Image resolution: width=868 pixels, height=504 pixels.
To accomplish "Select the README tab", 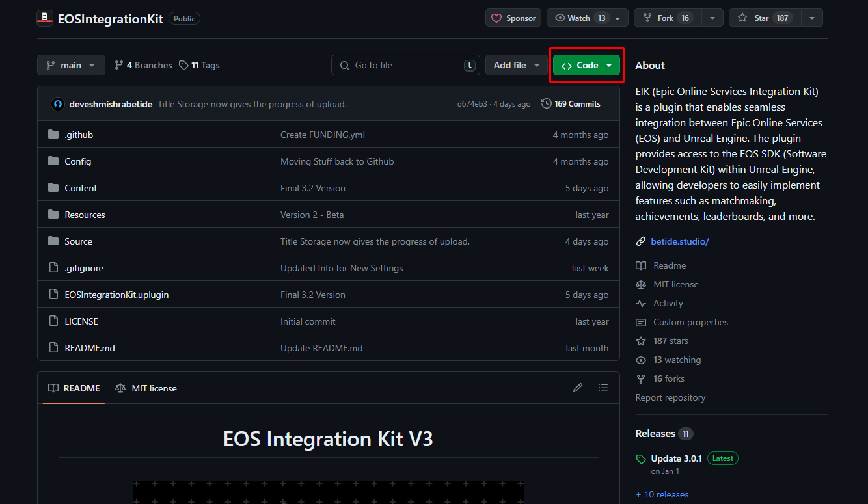I will point(74,388).
